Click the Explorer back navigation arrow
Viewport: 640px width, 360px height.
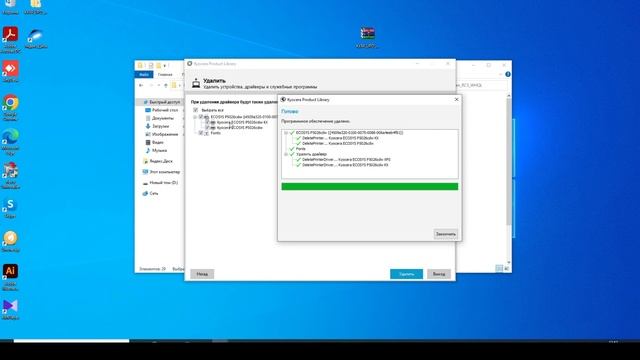(x=141, y=85)
